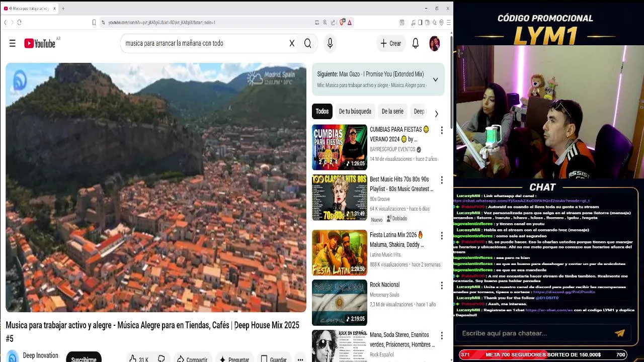Open a new browser tab

tap(63, 9)
